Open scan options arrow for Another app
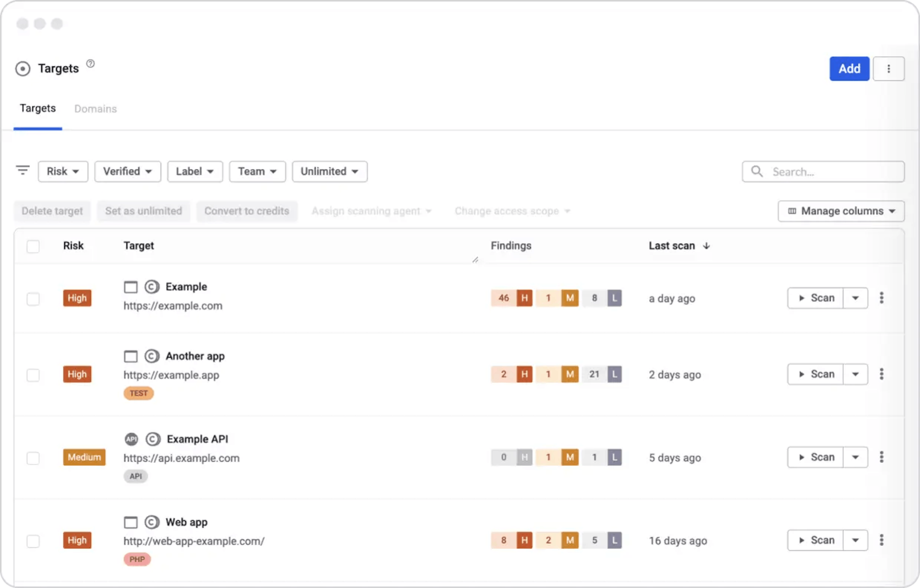920x588 pixels. 855,374
